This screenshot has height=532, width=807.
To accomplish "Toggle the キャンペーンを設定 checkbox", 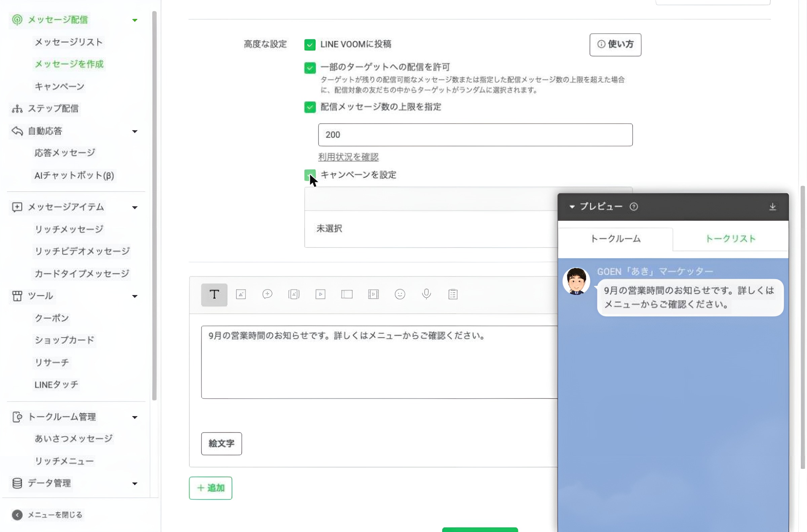I will point(310,175).
